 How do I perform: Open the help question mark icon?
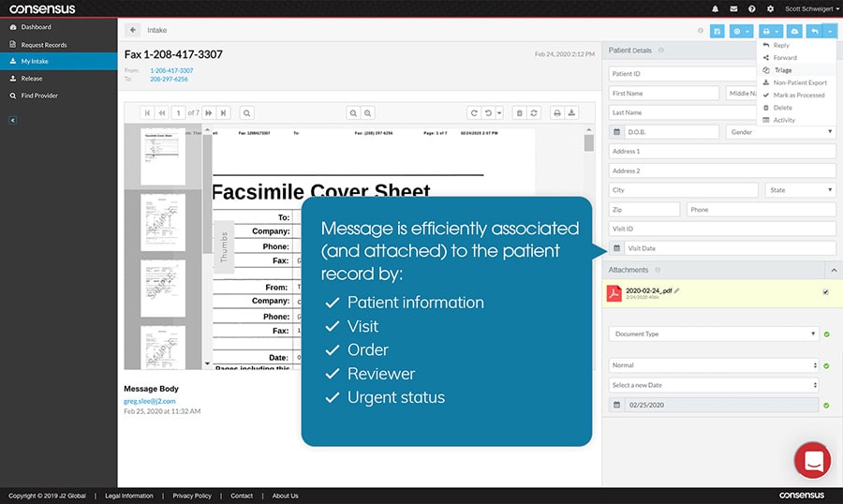coord(751,8)
